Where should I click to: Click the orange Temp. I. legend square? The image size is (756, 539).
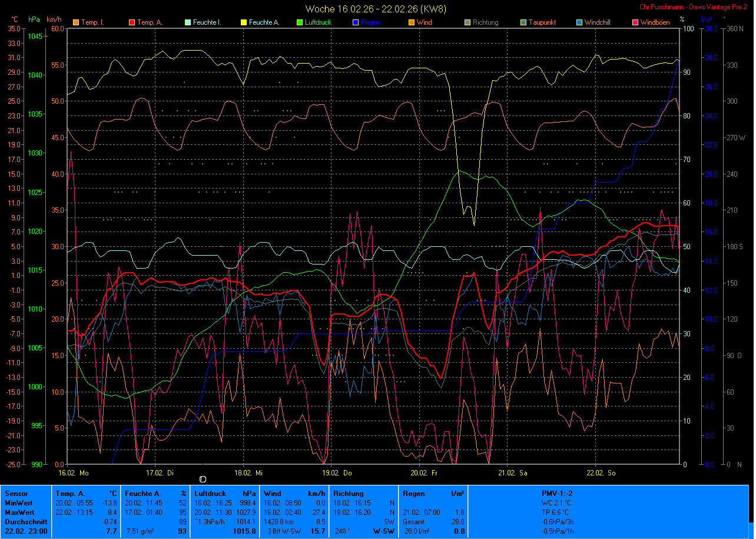[x=75, y=23]
